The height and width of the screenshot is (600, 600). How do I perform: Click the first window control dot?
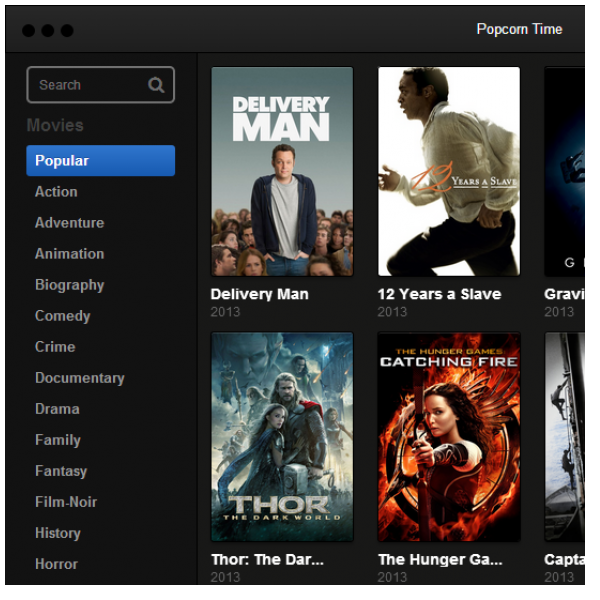coord(29,31)
